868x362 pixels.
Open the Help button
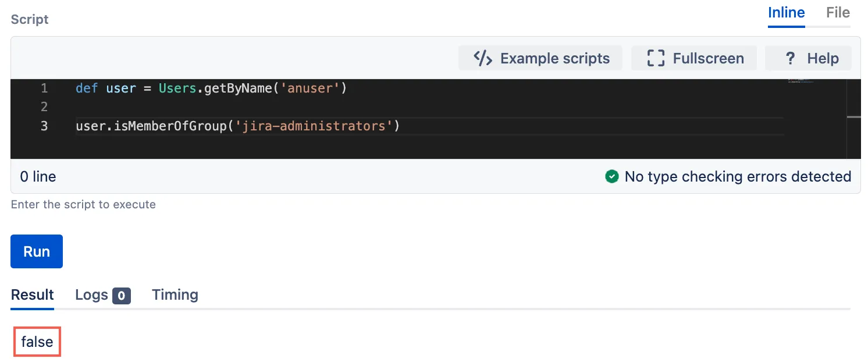tap(808, 58)
